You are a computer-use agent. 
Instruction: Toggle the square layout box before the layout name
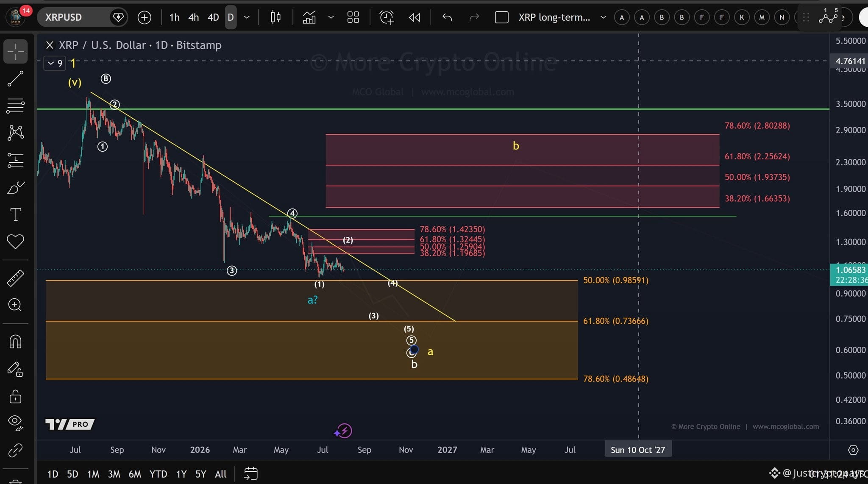[502, 17]
